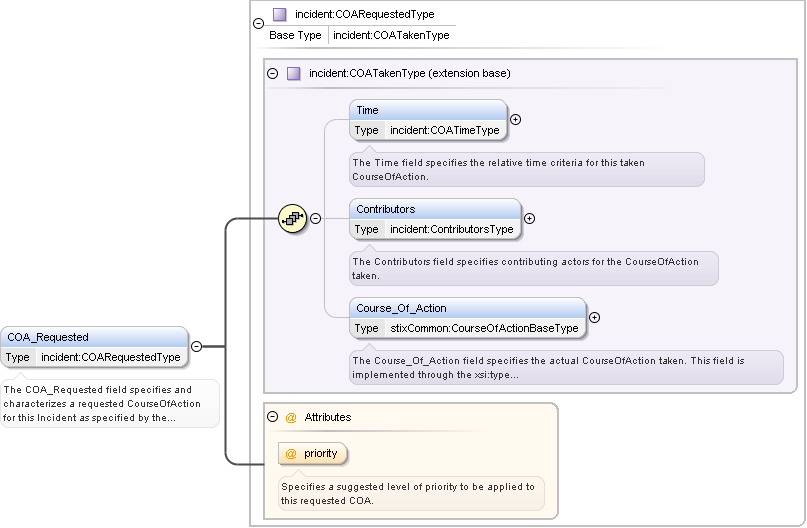This screenshot has width=807, height=528.
Task: Open the incident:COATimeType type link
Action: [x=444, y=130]
